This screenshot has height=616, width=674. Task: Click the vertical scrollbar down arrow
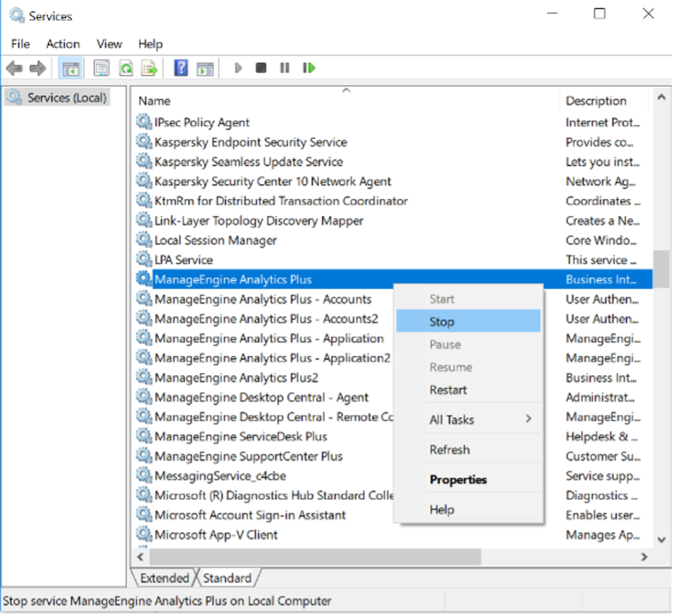662,540
